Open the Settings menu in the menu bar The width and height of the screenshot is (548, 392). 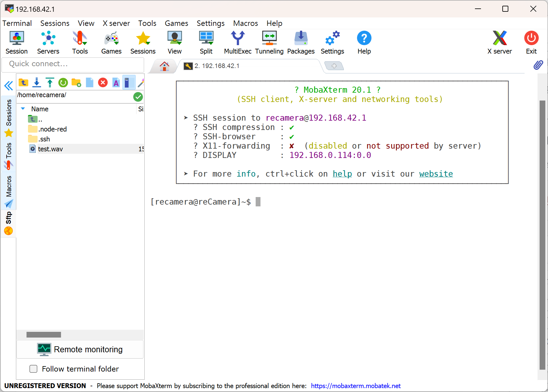[211, 23]
